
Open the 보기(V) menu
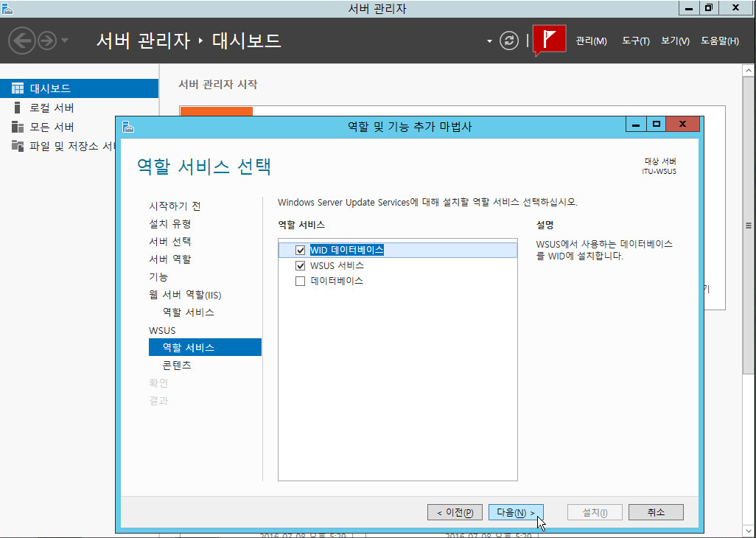(675, 41)
